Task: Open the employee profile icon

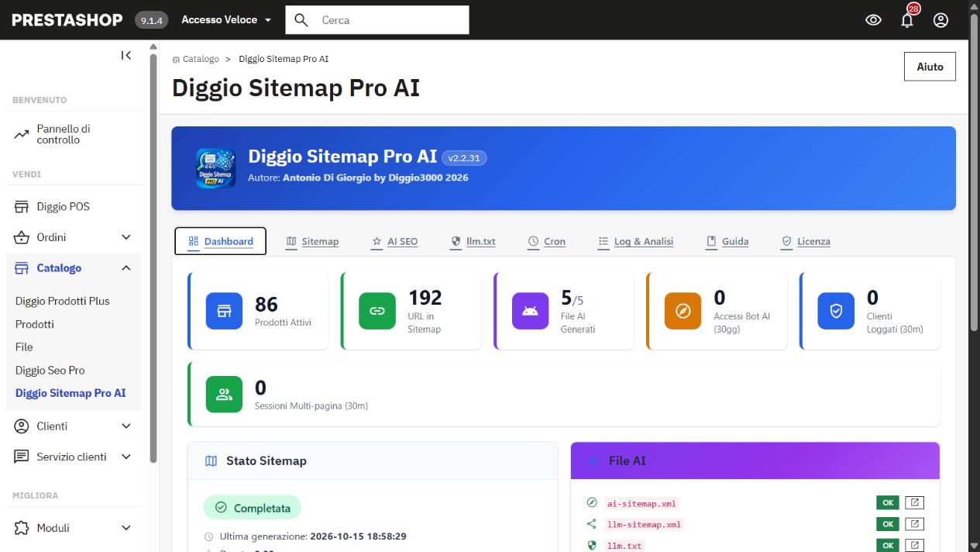Action: [940, 20]
